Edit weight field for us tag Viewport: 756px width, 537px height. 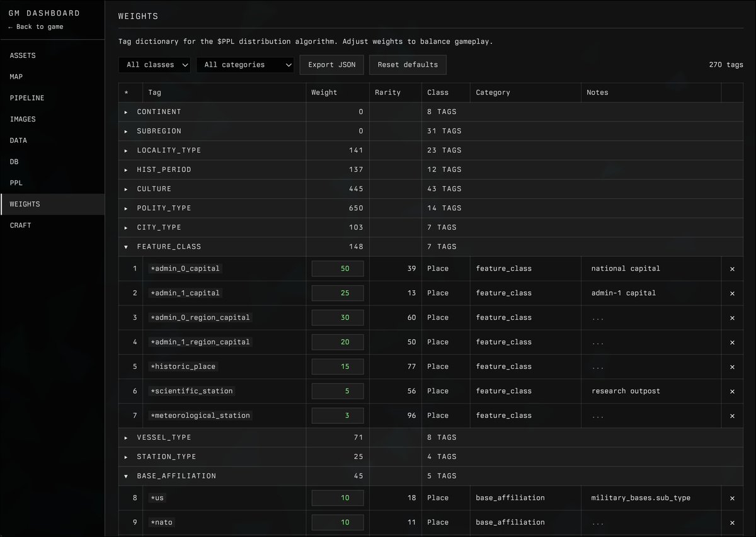[338, 498]
